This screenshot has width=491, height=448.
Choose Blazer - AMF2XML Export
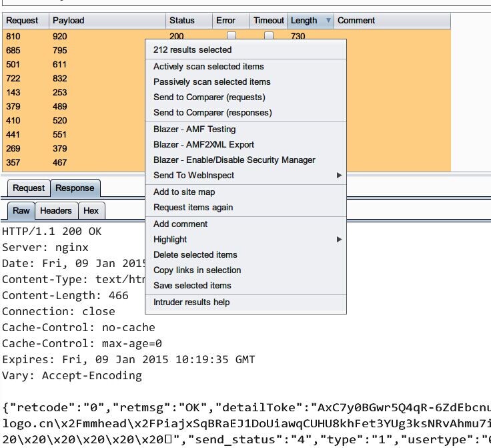[204, 145]
